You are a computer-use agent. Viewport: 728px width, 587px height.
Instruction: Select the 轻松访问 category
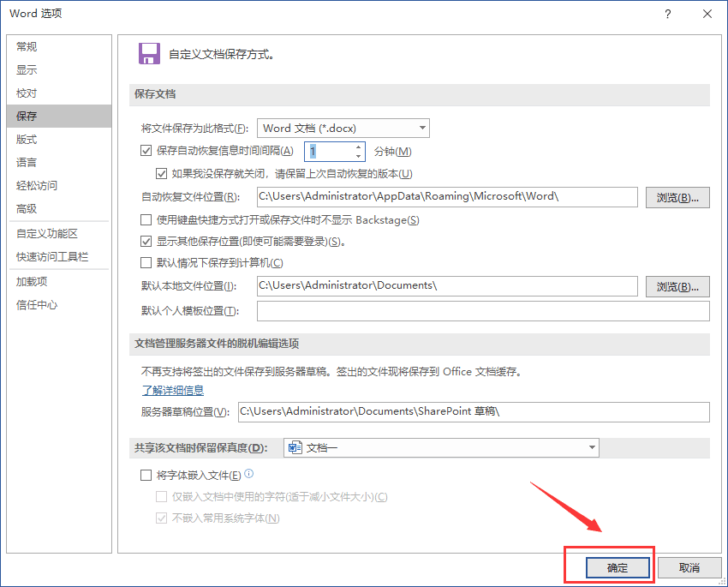tap(59, 186)
